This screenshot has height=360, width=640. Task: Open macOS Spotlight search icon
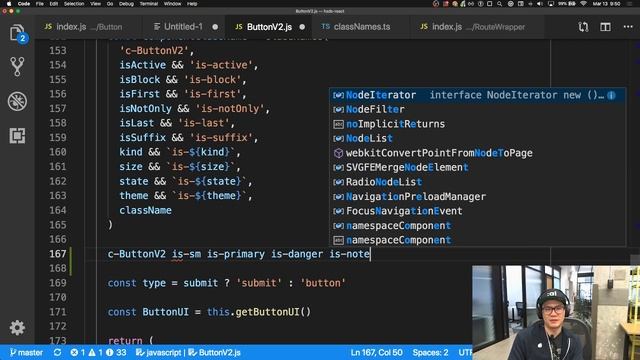tap(500, 4)
